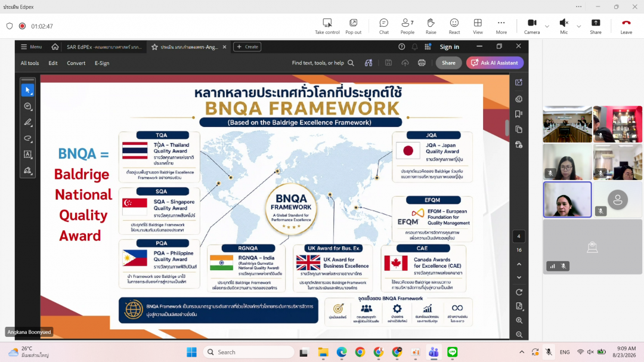Open Acrobat help icon
The height and width of the screenshot is (362, 644).
(402, 47)
